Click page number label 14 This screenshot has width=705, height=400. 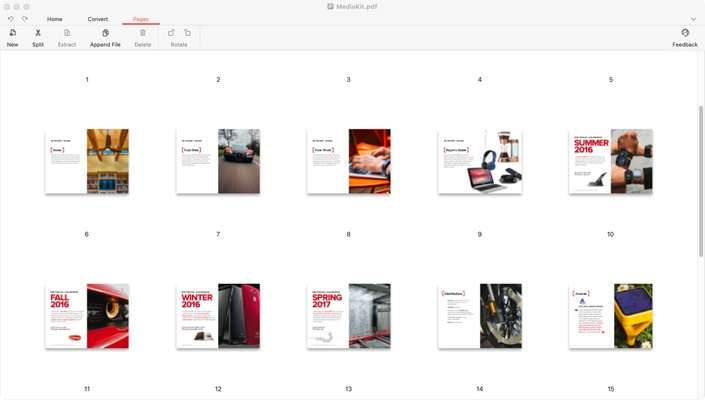click(x=480, y=389)
